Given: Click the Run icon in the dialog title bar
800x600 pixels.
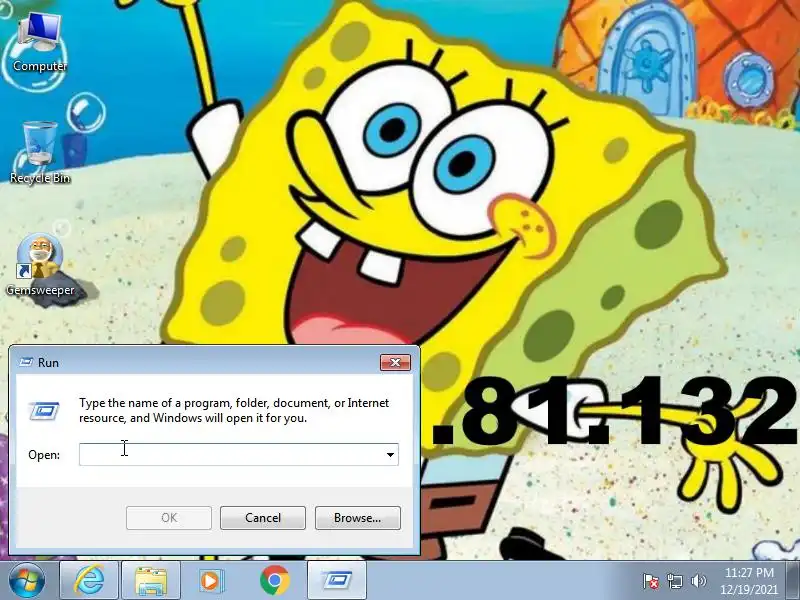Looking at the screenshot, I should [x=26, y=362].
